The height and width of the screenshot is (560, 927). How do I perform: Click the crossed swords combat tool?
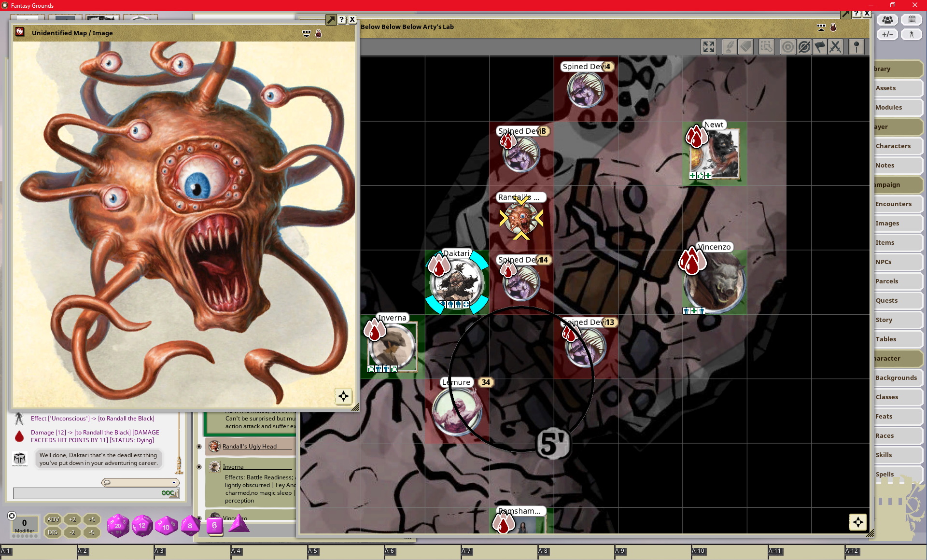(836, 47)
